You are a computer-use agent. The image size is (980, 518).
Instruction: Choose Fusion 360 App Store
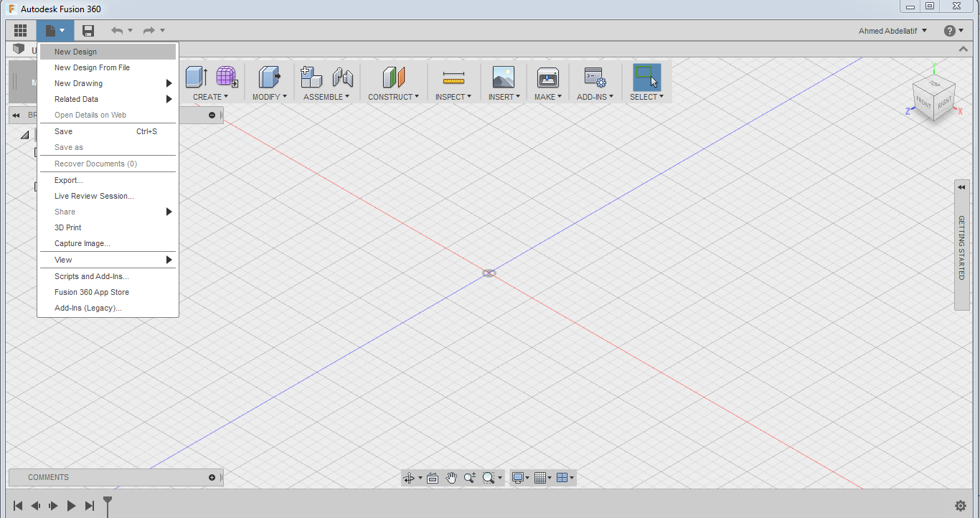pos(108,292)
